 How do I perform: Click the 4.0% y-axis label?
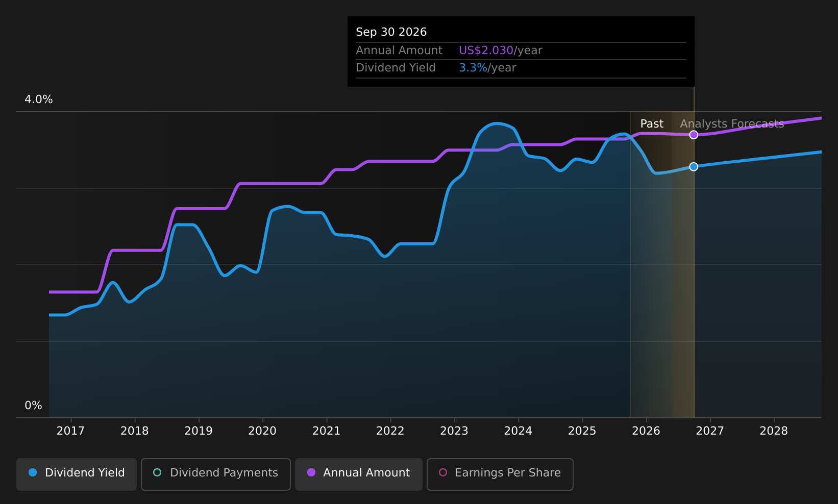click(39, 99)
